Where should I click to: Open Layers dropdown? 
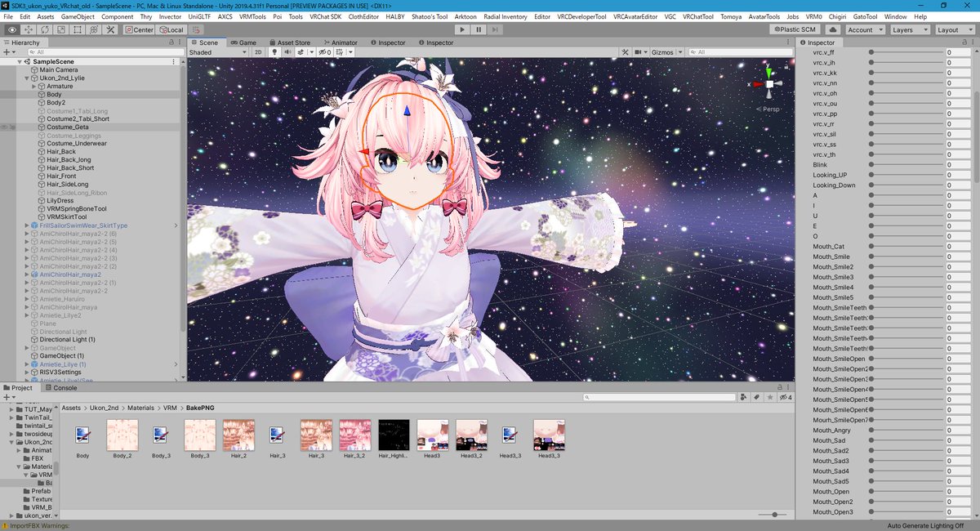[x=909, y=29]
